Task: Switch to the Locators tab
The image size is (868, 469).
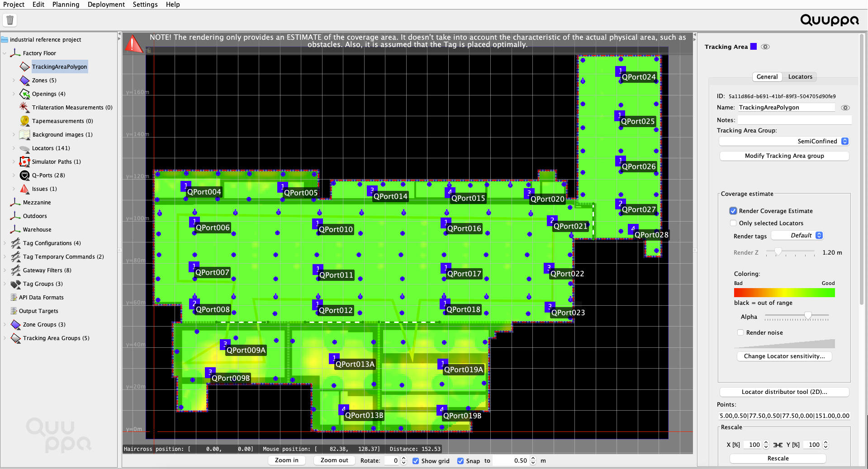Action: pyautogui.click(x=800, y=76)
